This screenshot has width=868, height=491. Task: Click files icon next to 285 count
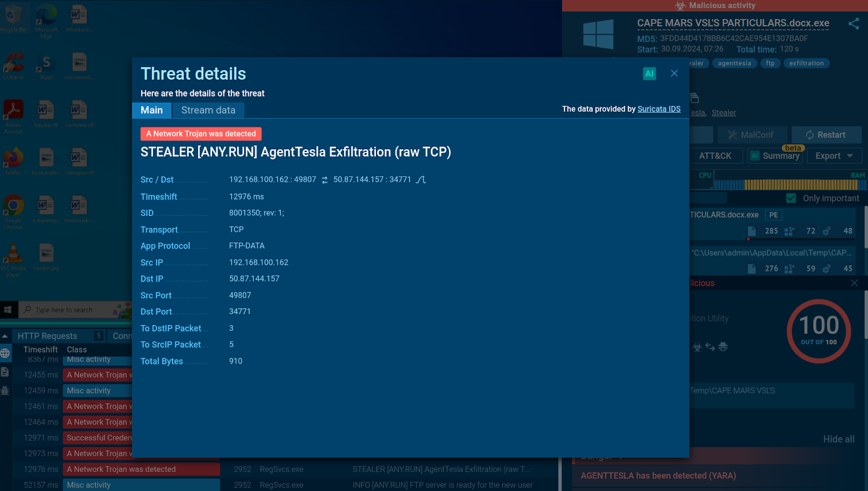coord(752,231)
